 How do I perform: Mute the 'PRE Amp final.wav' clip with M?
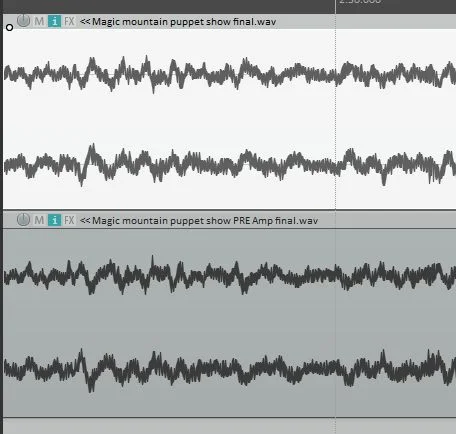tap(39, 220)
